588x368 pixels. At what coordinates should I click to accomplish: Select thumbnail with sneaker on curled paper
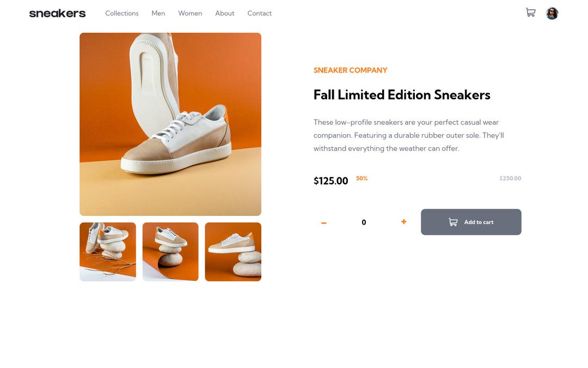(x=170, y=251)
